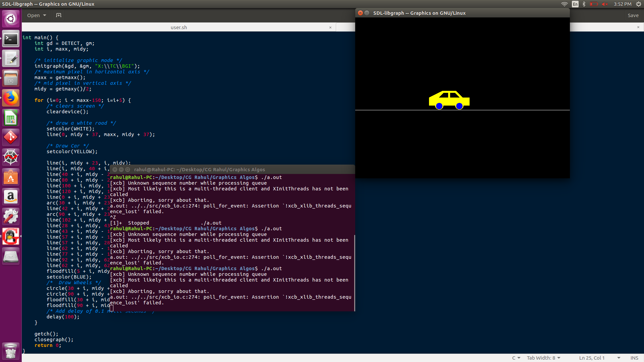
Task: Launch Firefox from the dock
Action: (11, 98)
